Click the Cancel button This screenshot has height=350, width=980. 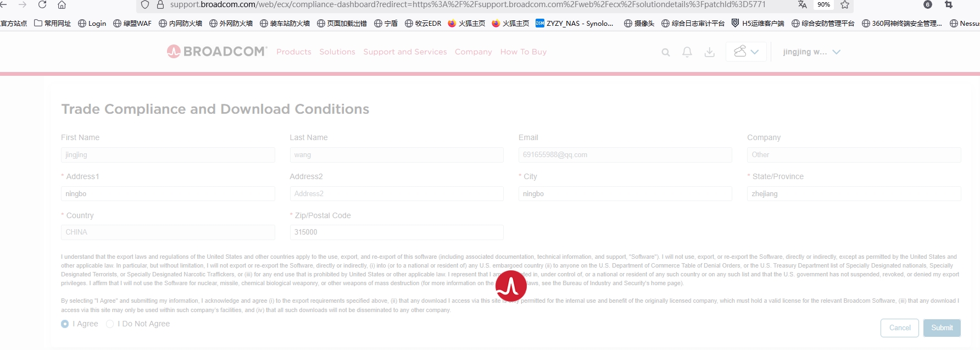pos(900,328)
